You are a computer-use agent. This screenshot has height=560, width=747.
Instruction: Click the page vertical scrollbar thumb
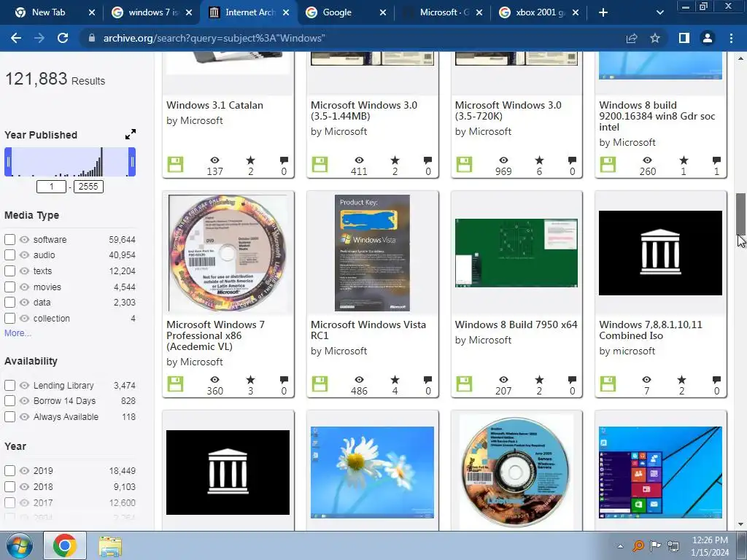pos(741,214)
